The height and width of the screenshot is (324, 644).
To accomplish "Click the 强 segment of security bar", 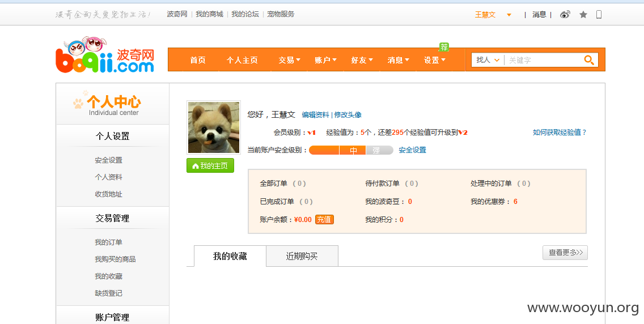I will 379,151.
